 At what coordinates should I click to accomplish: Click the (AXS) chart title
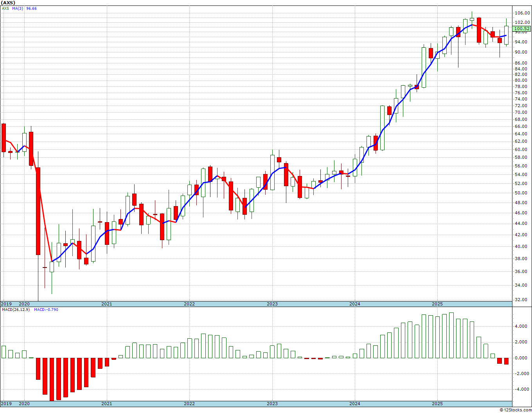[x=9, y=3]
